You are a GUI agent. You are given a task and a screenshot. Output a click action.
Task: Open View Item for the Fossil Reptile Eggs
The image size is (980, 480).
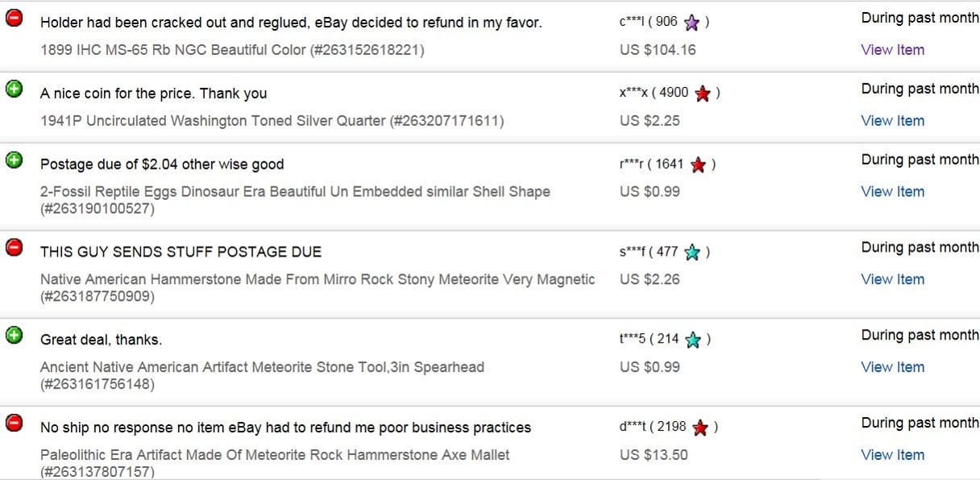[x=892, y=192]
